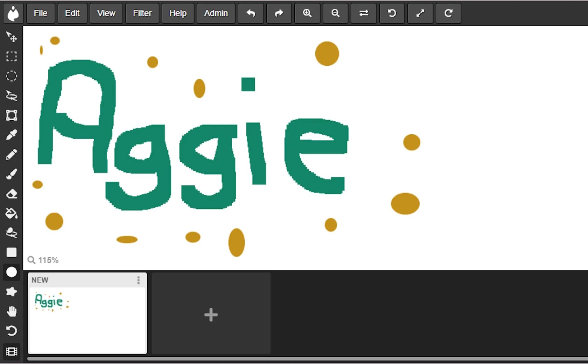Activate the rectangle selection tool
The width and height of the screenshot is (588, 364).
pyautogui.click(x=12, y=57)
